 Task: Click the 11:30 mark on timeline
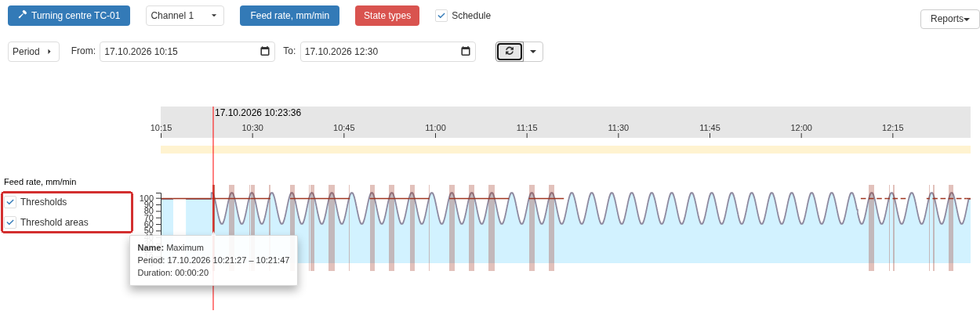(619, 128)
